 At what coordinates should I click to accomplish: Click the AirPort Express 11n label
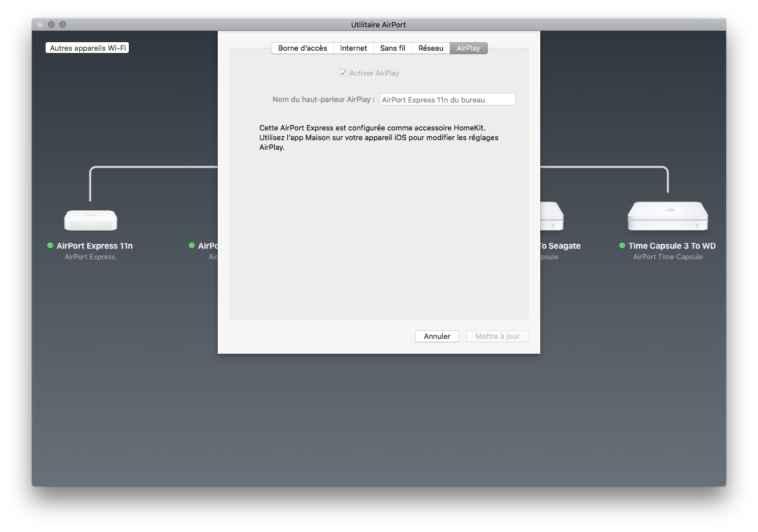[x=95, y=246]
